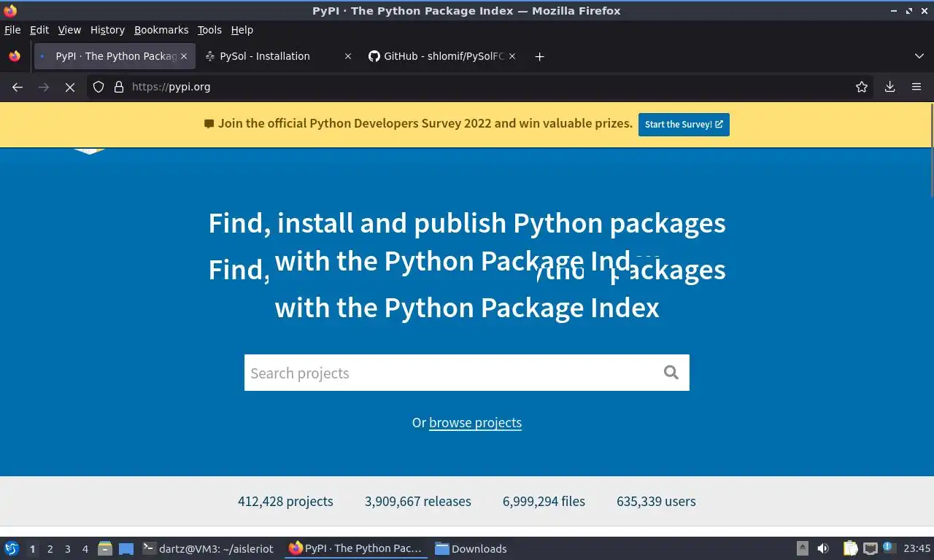934x560 pixels.
Task: Follow the browse projects link
Action: tap(475, 423)
